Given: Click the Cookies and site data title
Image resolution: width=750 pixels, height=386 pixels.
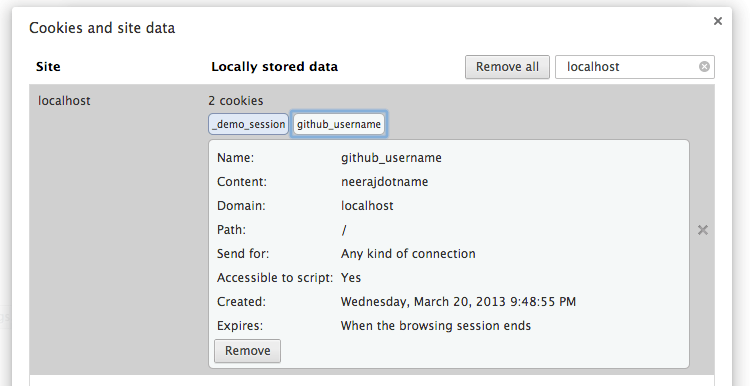Looking at the screenshot, I should coord(102,28).
